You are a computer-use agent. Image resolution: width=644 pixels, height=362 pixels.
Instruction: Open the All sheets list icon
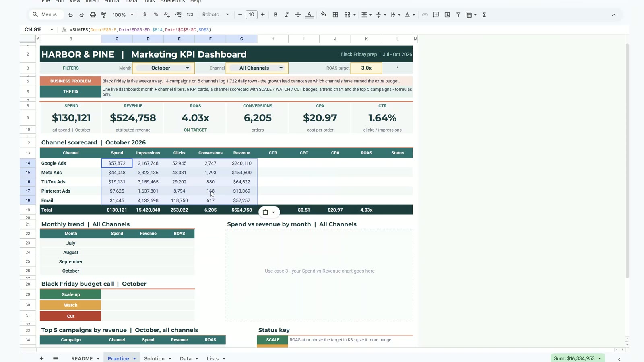[x=56, y=358]
